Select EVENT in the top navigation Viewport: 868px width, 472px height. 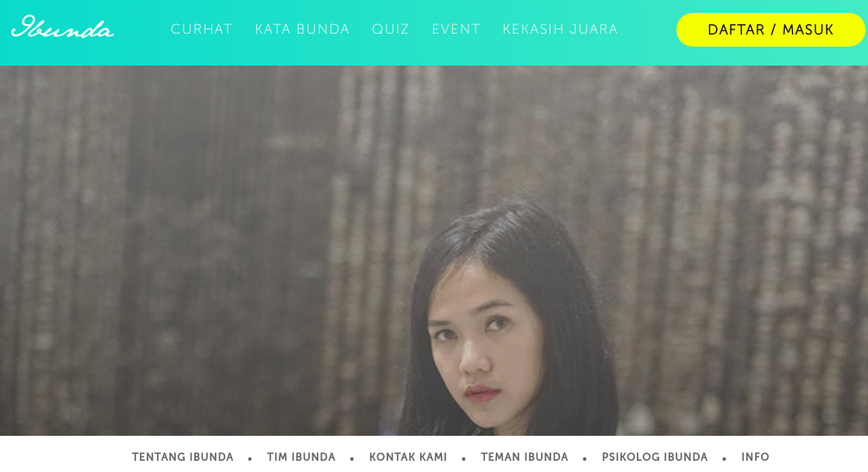point(456,29)
